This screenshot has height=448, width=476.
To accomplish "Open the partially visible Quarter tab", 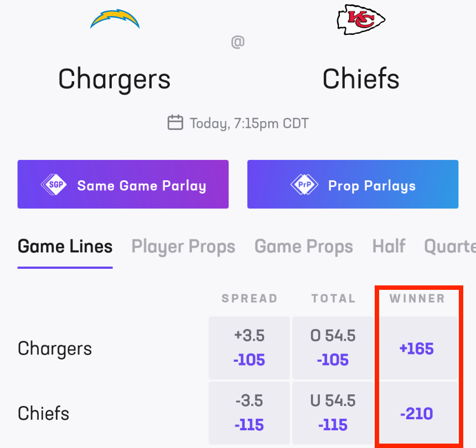I will coord(449,247).
